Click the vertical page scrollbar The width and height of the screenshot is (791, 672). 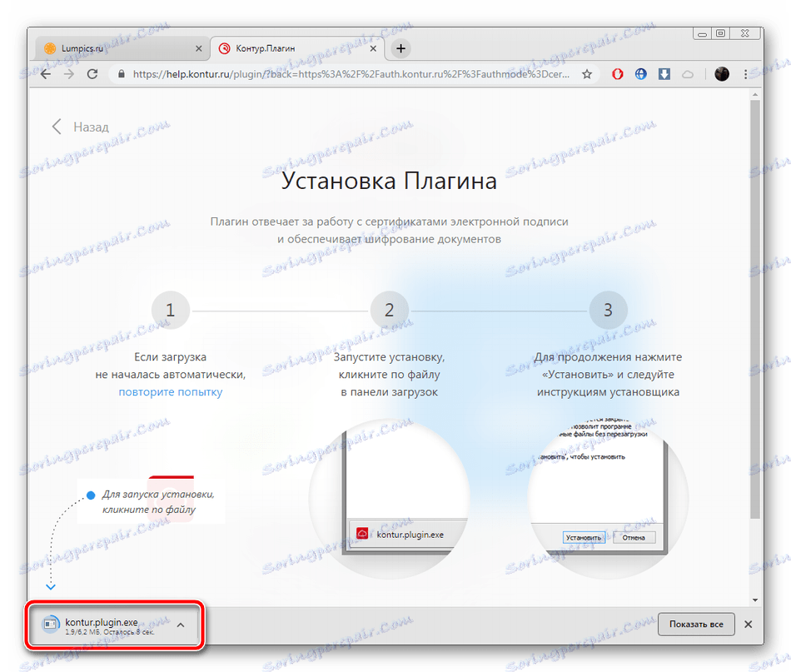[x=754, y=309]
